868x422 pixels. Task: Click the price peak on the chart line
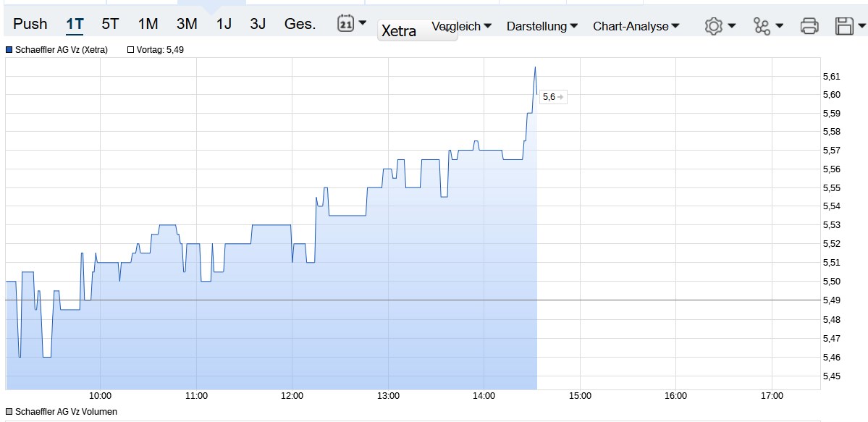(x=535, y=67)
